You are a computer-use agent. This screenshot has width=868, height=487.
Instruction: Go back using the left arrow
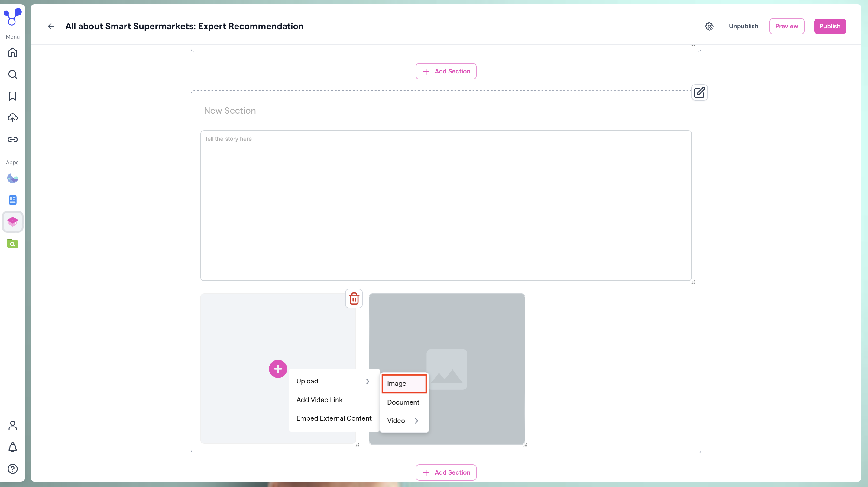click(x=51, y=26)
